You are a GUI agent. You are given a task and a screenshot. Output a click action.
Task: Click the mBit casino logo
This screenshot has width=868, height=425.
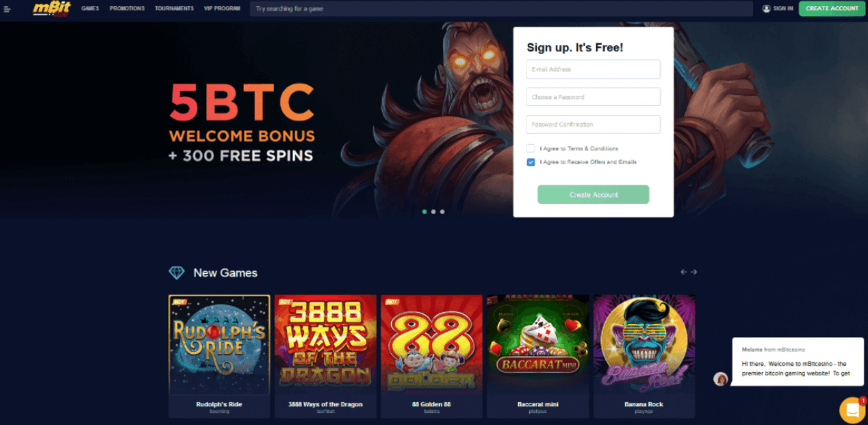(x=52, y=8)
